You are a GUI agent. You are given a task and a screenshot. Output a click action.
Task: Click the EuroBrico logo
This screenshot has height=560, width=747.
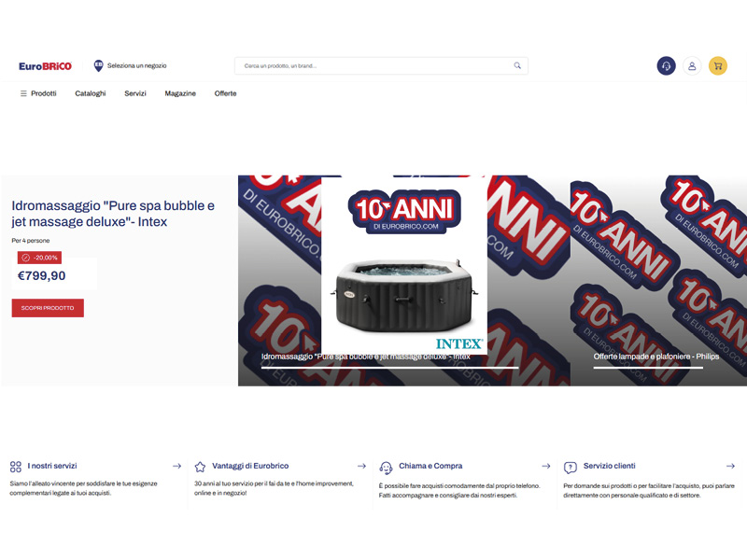click(x=45, y=66)
